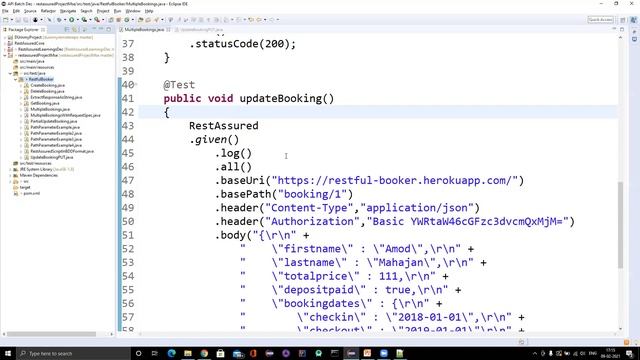This screenshot has width=640, height=360.
Task: Collapse the src/test/java folder
Action: [10, 73]
